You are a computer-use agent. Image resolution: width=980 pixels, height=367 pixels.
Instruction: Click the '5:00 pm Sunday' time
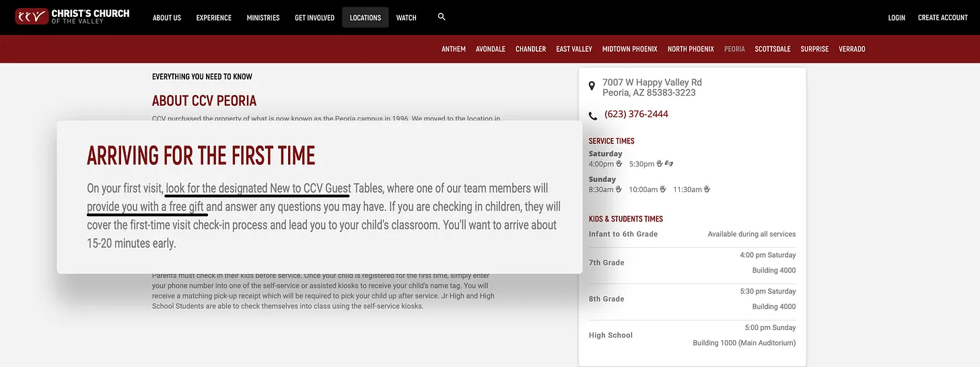[770, 328]
